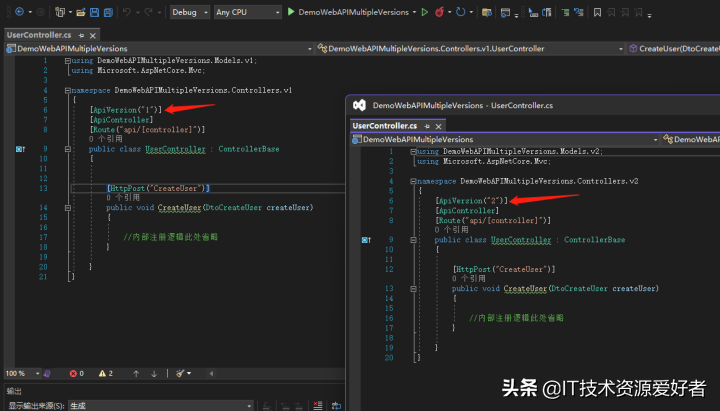
Task: Open Navigate Backward history dropdown arrow
Action: [30, 12]
